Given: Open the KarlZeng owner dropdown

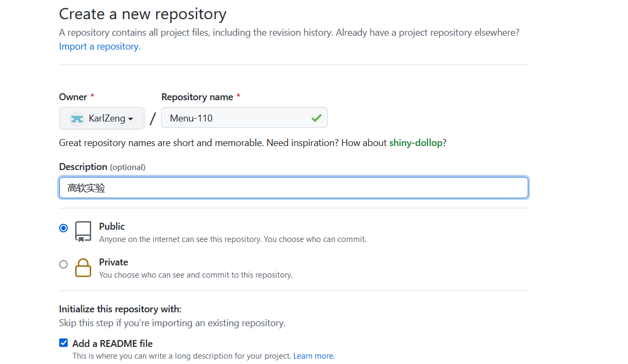Looking at the screenshot, I should (102, 118).
